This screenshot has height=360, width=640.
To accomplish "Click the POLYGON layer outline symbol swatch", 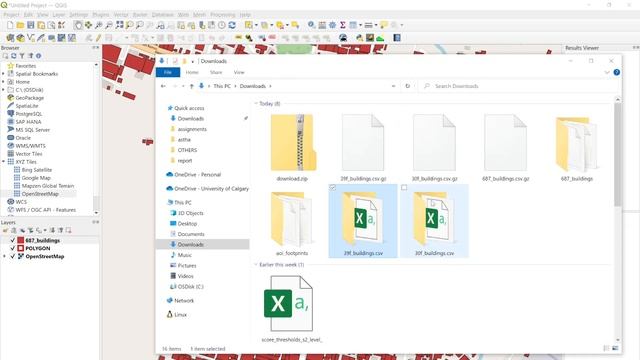I will [21, 248].
